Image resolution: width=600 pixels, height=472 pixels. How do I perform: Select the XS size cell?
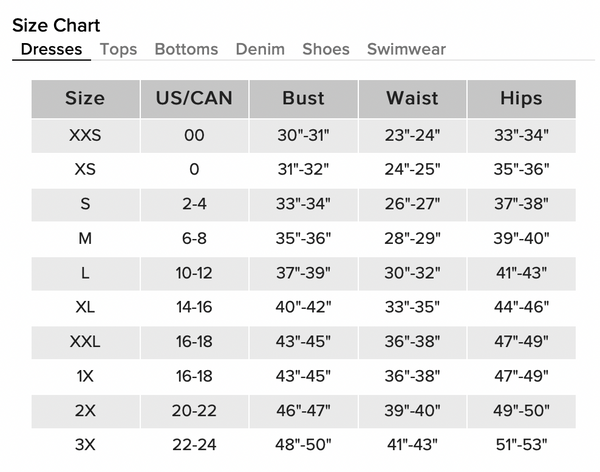(x=85, y=169)
